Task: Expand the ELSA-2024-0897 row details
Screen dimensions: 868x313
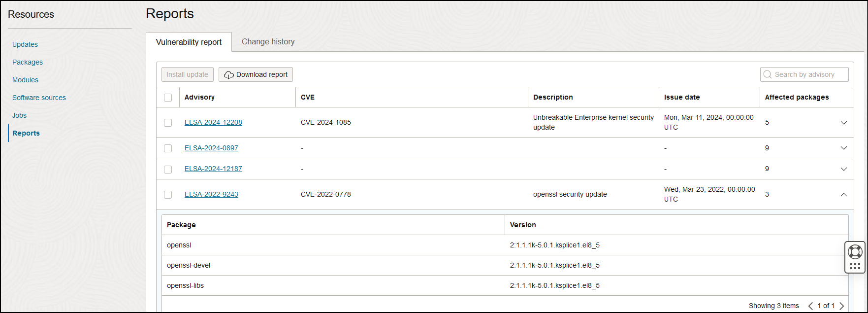Action: click(x=843, y=148)
